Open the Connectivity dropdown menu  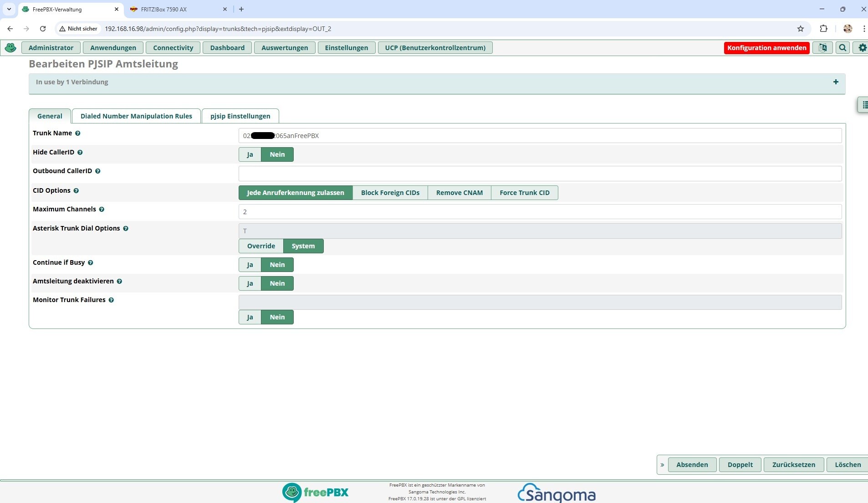(173, 48)
